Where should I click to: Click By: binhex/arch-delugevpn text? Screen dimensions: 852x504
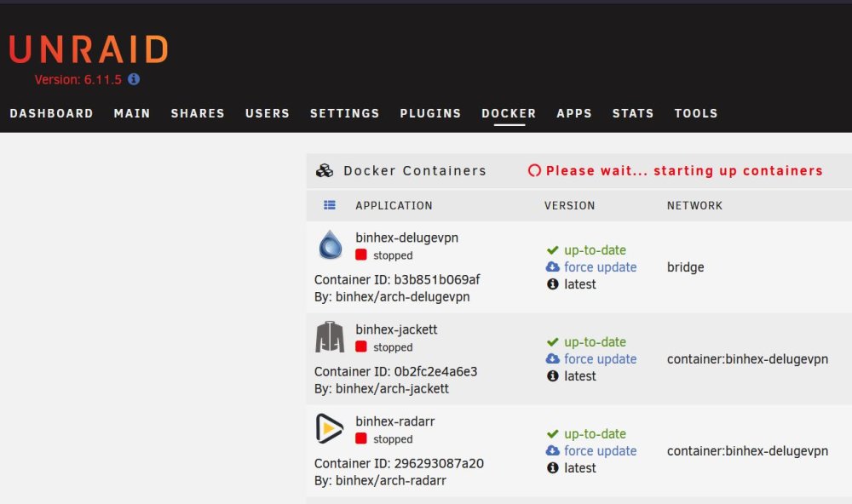(392, 297)
